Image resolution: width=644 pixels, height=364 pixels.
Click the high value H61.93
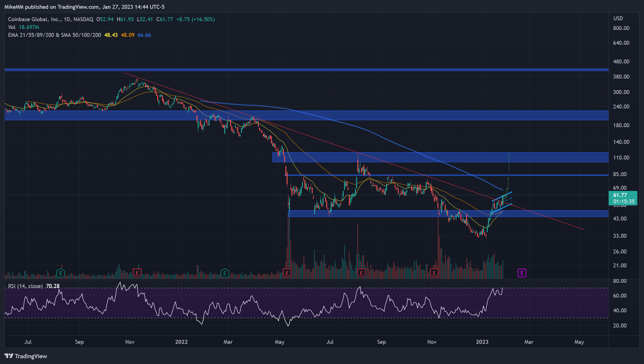[125, 19]
